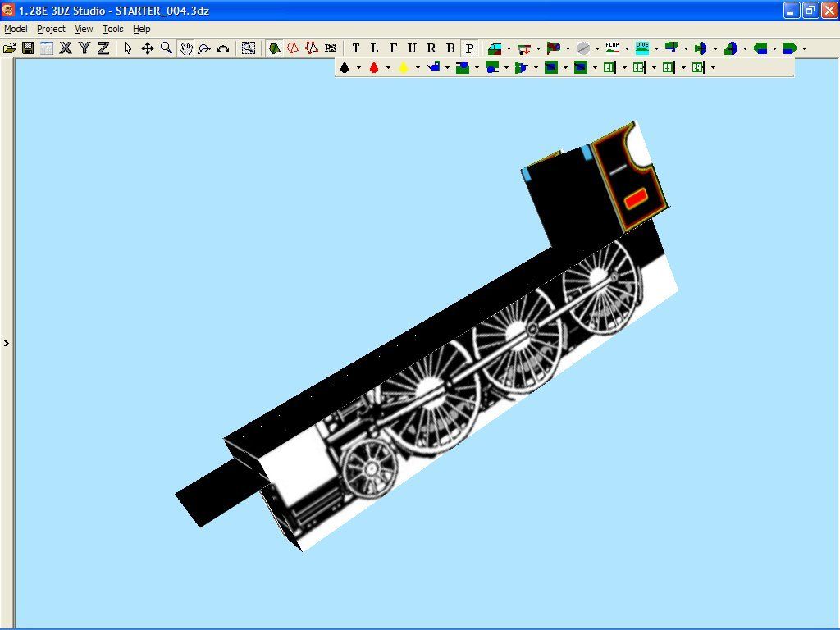
Task: Activate the hand pan tool
Action: (186, 48)
